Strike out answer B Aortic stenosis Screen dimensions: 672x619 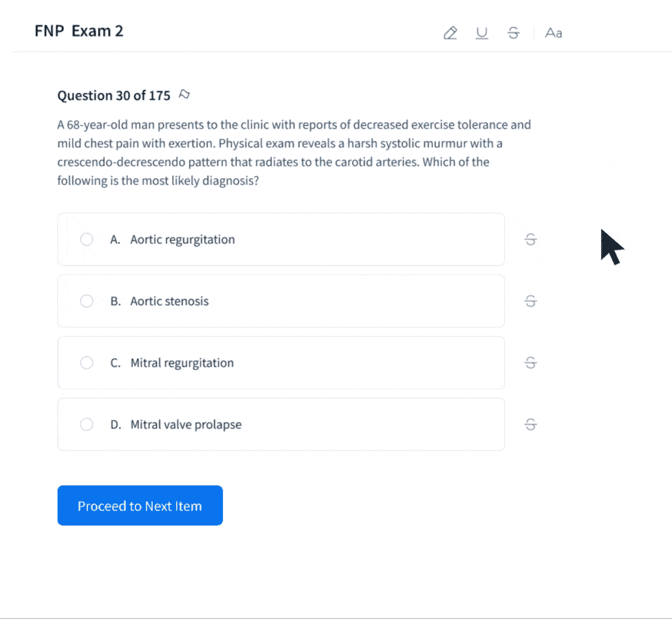click(x=530, y=301)
